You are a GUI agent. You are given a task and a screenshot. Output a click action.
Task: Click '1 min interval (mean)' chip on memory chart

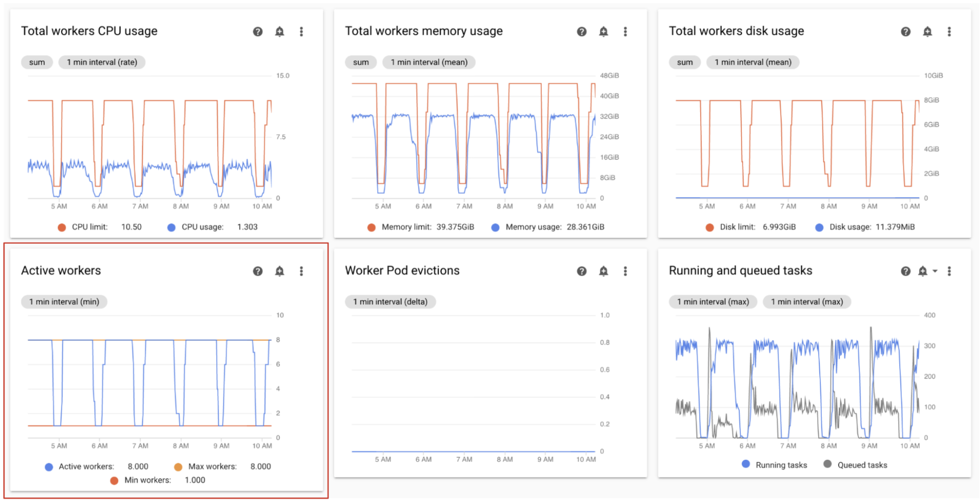(x=428, y=62)
